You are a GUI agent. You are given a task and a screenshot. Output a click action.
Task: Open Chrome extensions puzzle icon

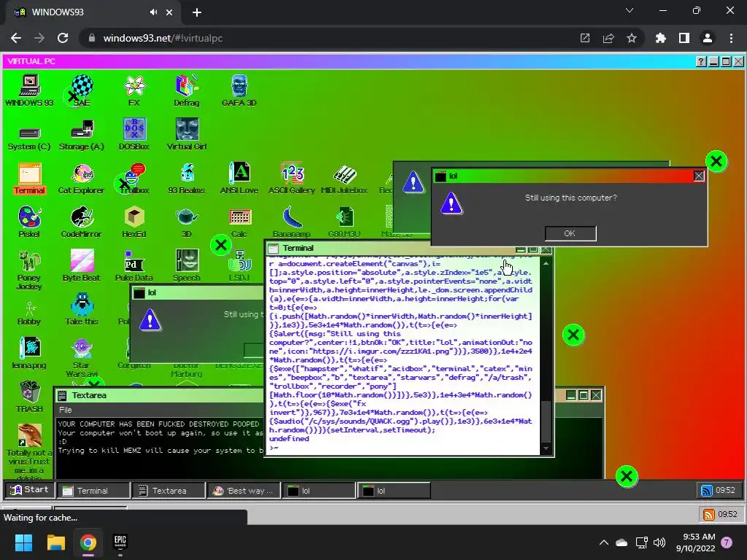(x=661, y=38)
